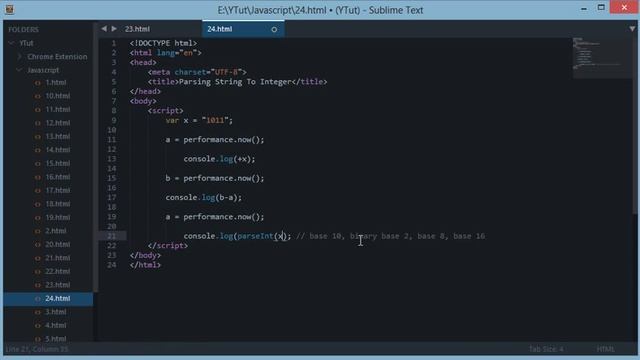Collapse the Javascript folder
The height and width of the screenshot is (360, 640).
(x=19, y=70)
